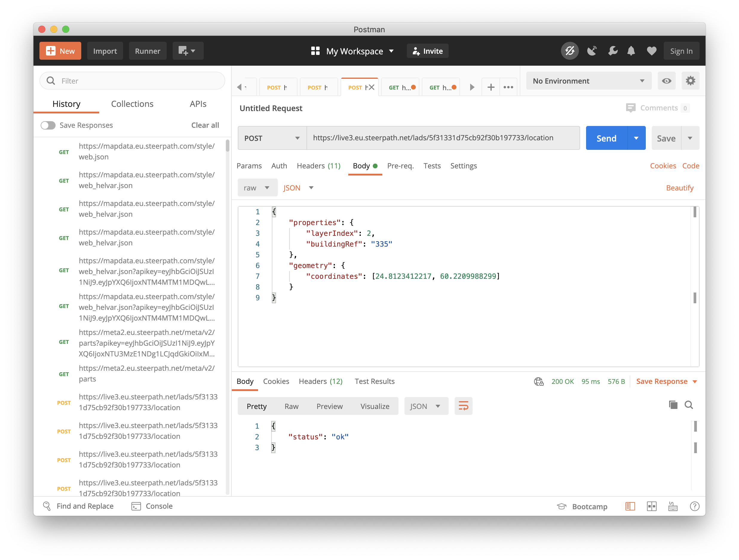This screenshot has width=739, height=560.
Task: Switch to the Collections tab
Action: pos(132,104)
